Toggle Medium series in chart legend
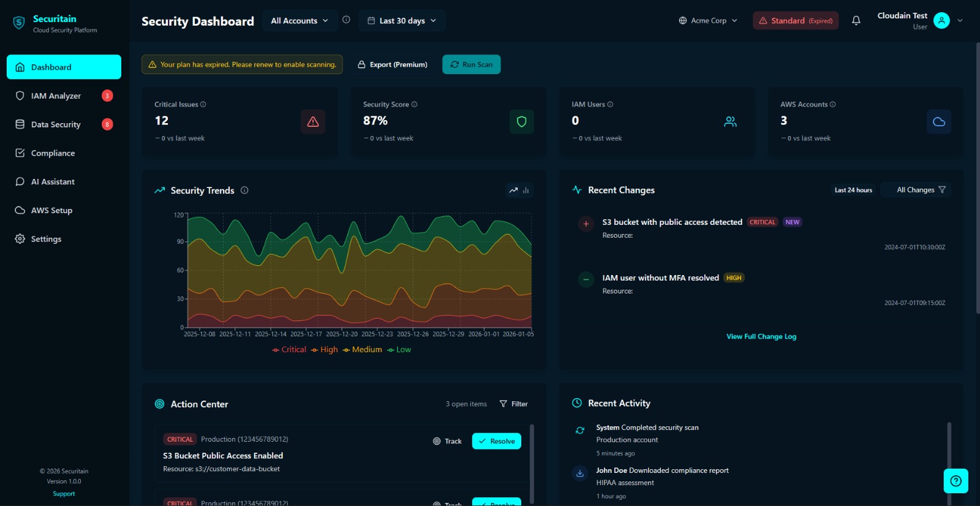The width and height of the screenshot is (980, 506). [363, 349]
